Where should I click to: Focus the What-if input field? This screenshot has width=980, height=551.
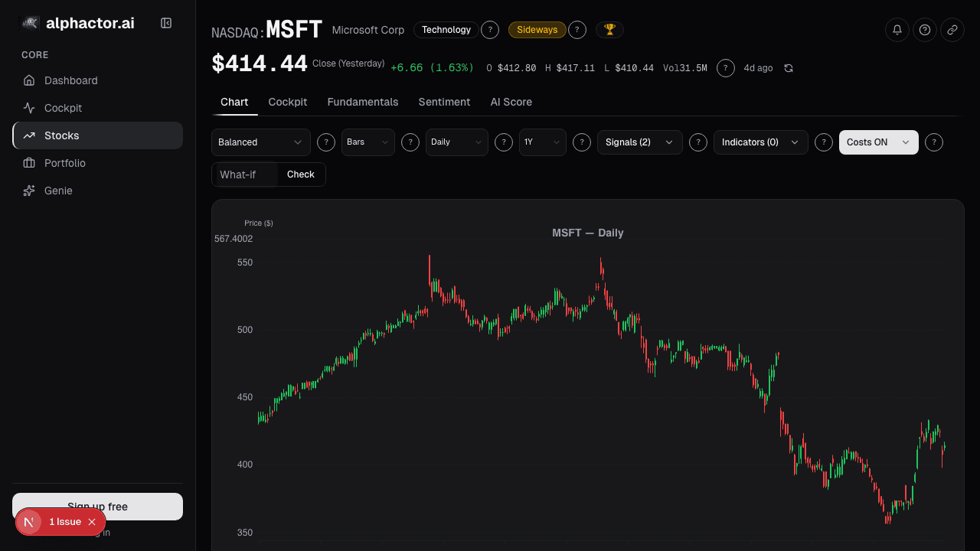coord(245,174)
